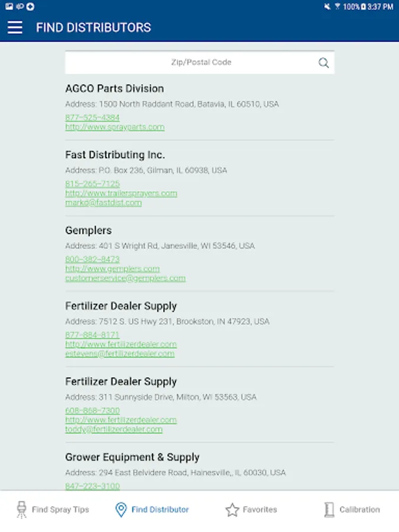Tap the Calibration cylinder icon

[x=329, y=510]
